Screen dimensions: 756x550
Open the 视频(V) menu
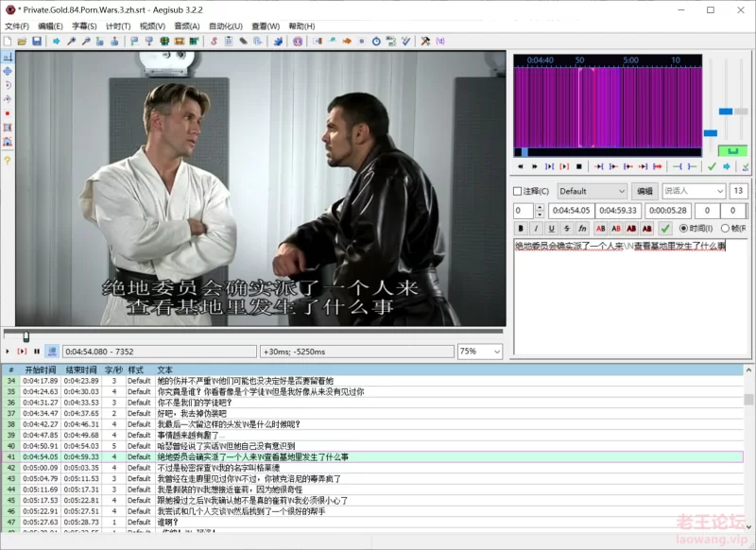coord(152,26)
